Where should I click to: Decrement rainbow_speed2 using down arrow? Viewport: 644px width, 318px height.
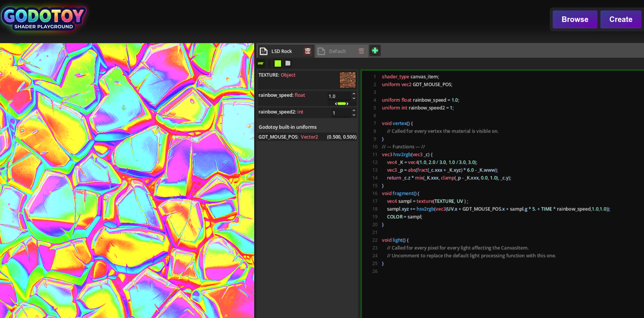click(354, 115)
